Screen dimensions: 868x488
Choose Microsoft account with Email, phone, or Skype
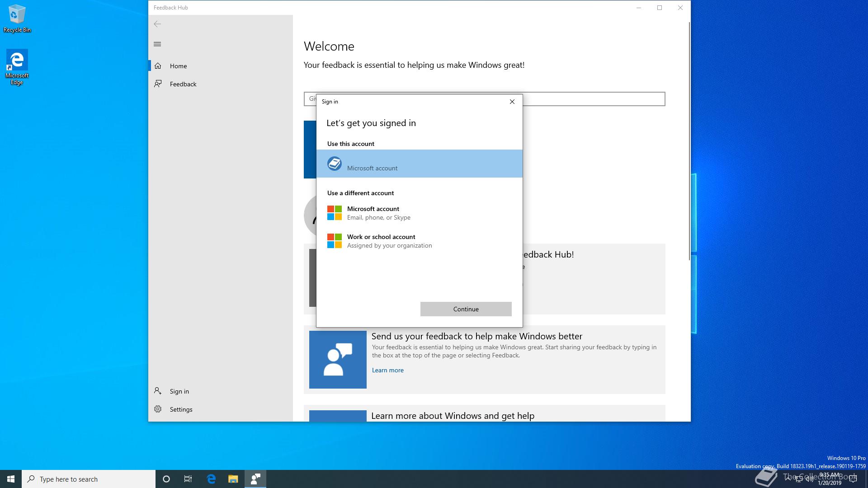click(420, 213)
